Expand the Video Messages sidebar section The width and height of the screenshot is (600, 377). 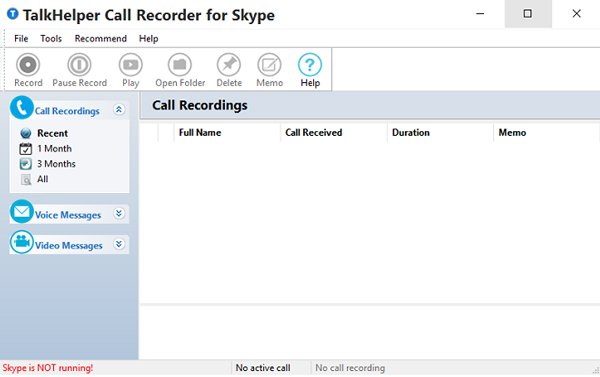pos(119,244)
